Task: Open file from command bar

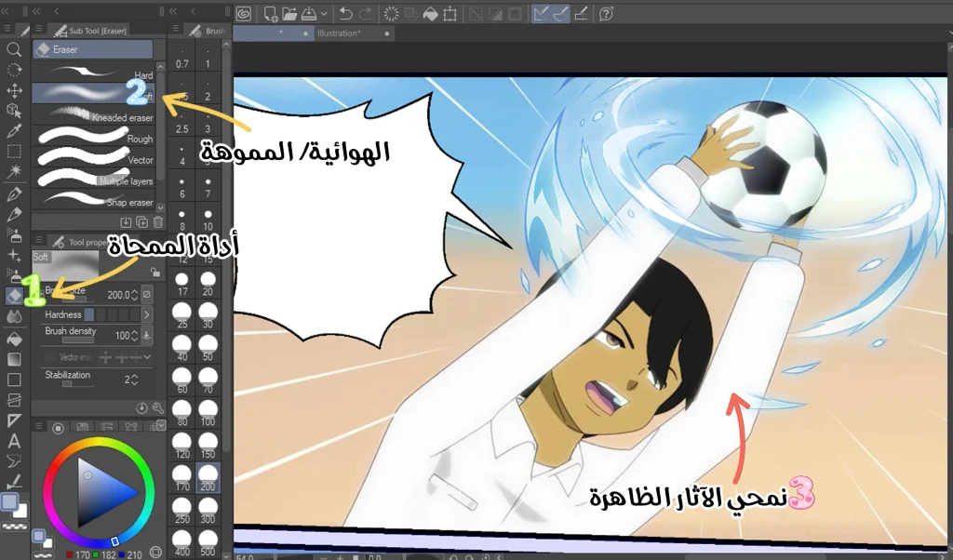Action: pos(289,13)
